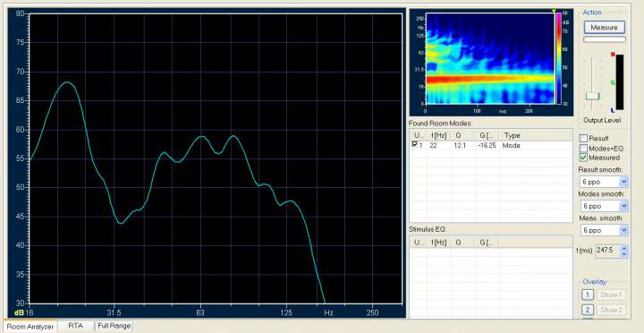Viewport: 644px width, 333px height.
Task: Enable the Result checkbox
Action: point(583,138)
